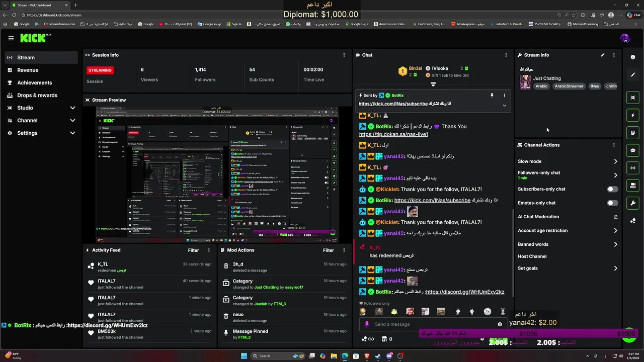
Task: Click the channel points icon below the message box
Action: click(364, 339)
